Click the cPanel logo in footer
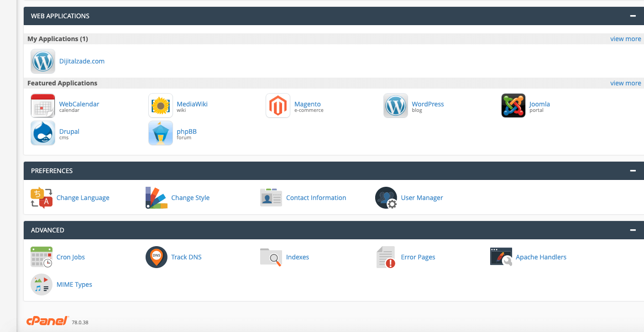The image size is (644, 332). [x=47, y=321]
